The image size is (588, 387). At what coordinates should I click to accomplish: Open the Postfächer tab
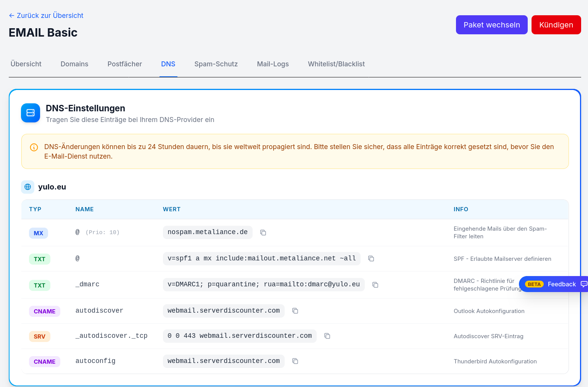pos(125,64)
